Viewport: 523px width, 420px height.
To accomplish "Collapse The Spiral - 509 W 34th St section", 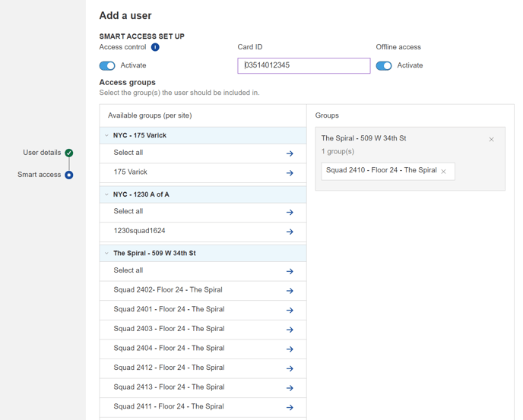I will (106, 254).
